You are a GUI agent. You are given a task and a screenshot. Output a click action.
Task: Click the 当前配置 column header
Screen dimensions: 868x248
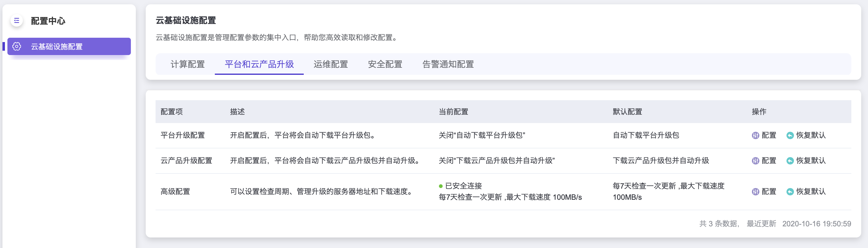(453, 112)
